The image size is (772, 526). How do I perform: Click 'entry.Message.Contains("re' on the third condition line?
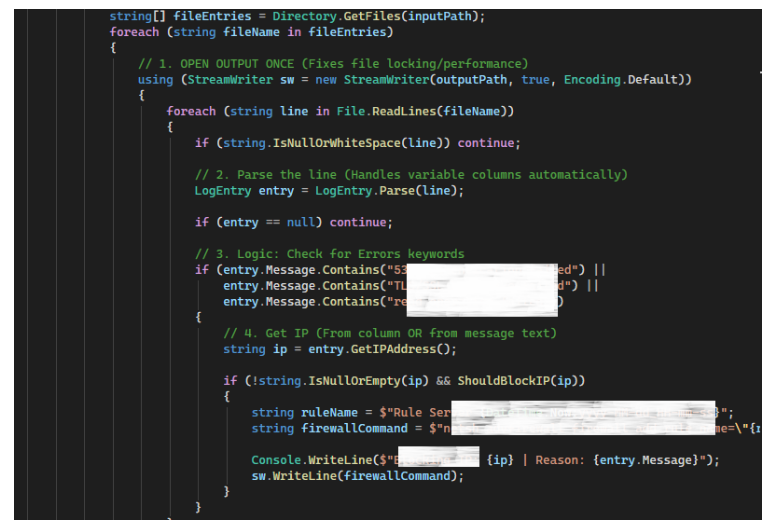[315, 302]
